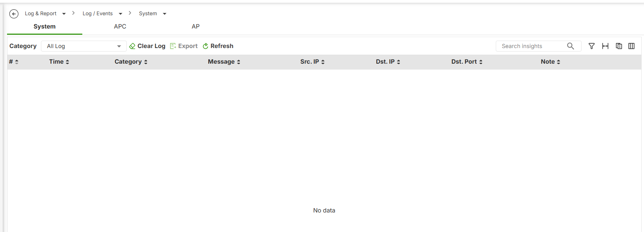Image resolution: width=644 pixels, height=232 pixels.
Task: Sort by the Dst. Port column
Action: click(467, 62)
